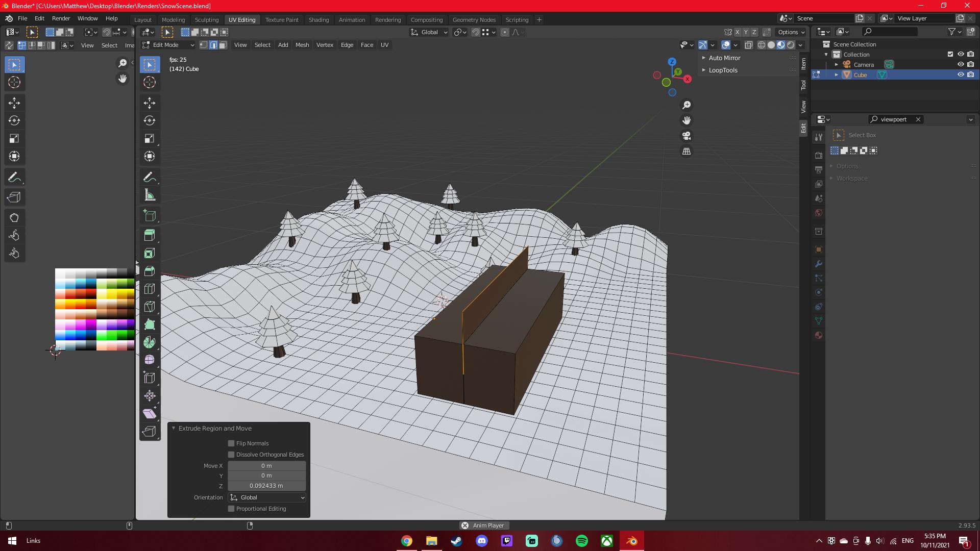This screenshot has width=980, height=551.
Task: Select the Add Cube tool
Action: click(x=150, y=215)
